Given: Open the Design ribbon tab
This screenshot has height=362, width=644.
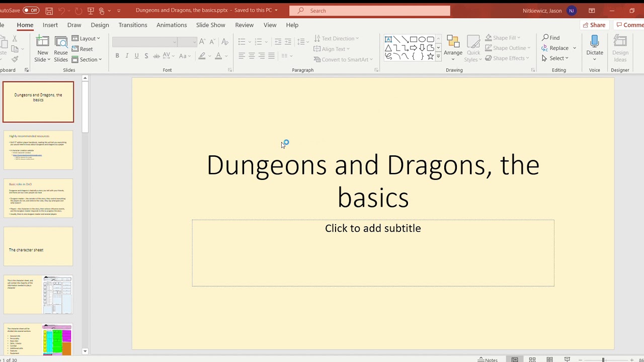Looking at the screenshot, I should pyautogui.click(x=100, y=25).
